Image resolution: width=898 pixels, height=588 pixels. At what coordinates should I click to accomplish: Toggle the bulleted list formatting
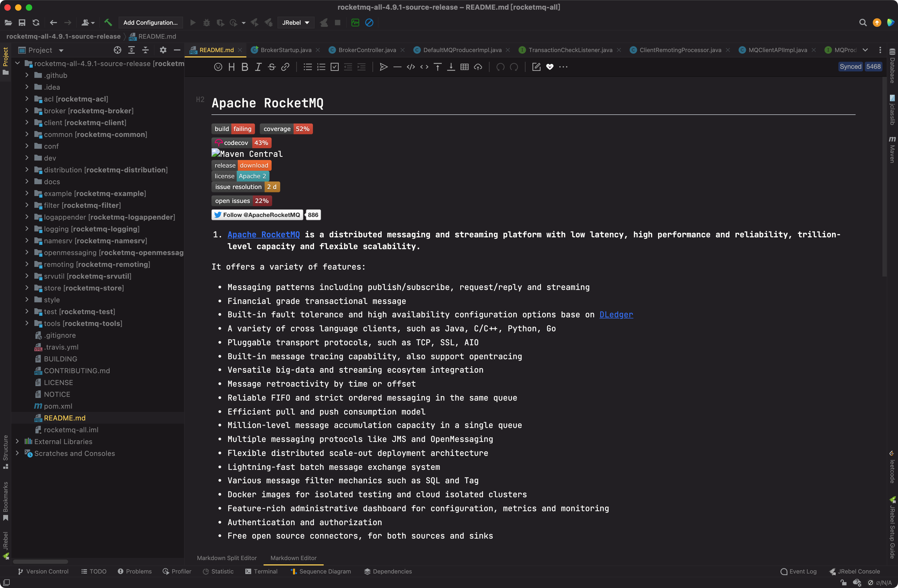[x=308, y=67]
